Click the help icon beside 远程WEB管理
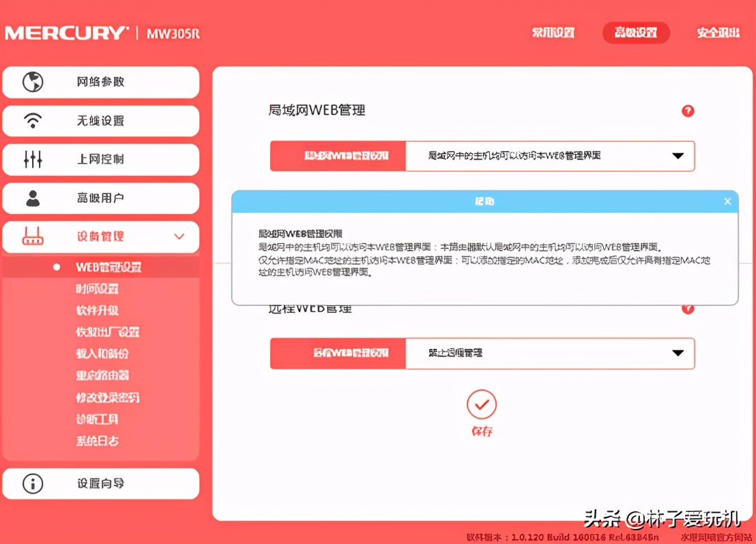The height and width of the screenshot is (544, 756). tap(688, 308)
